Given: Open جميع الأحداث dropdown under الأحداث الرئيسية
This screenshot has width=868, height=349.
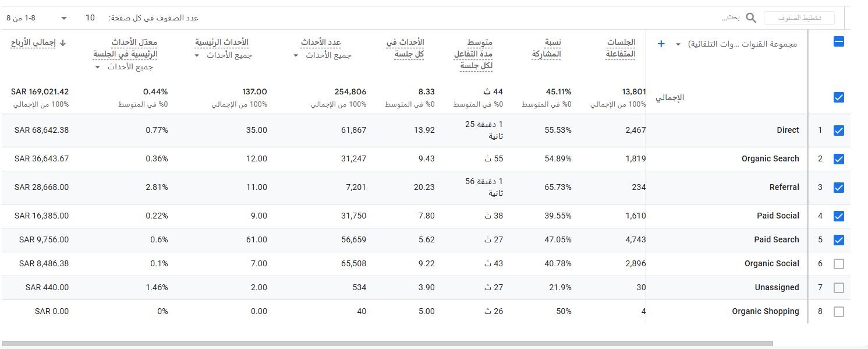Looking at the screenshot, I should (197, 56).
